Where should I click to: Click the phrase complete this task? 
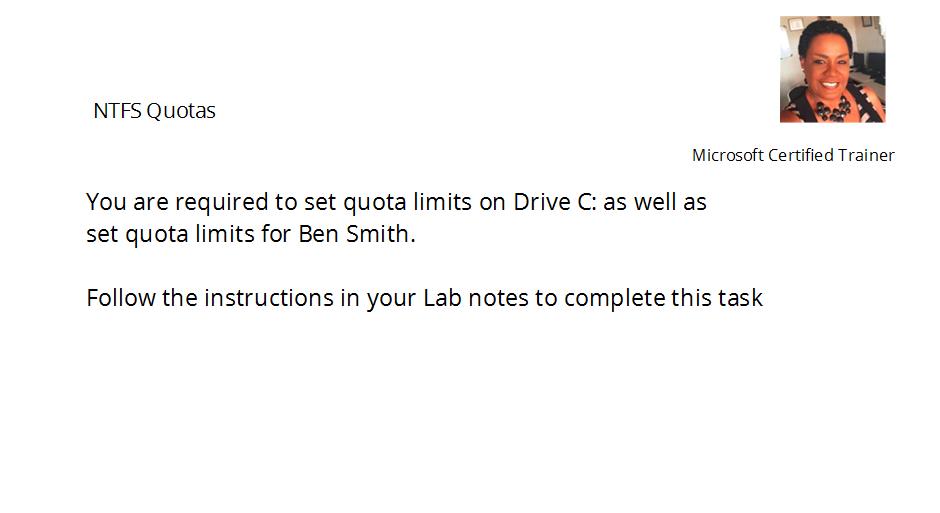point(664,298)
